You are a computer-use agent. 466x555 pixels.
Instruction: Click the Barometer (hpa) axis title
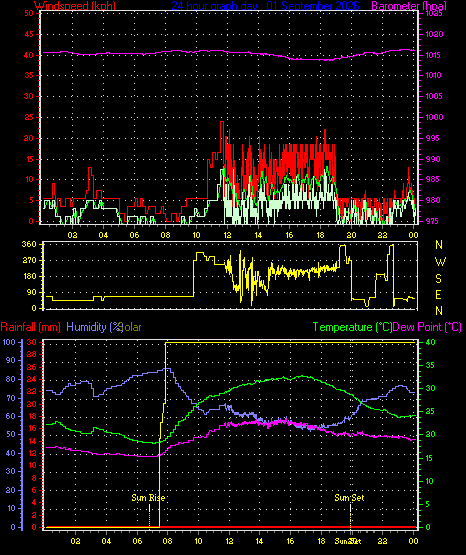[409, 6]
